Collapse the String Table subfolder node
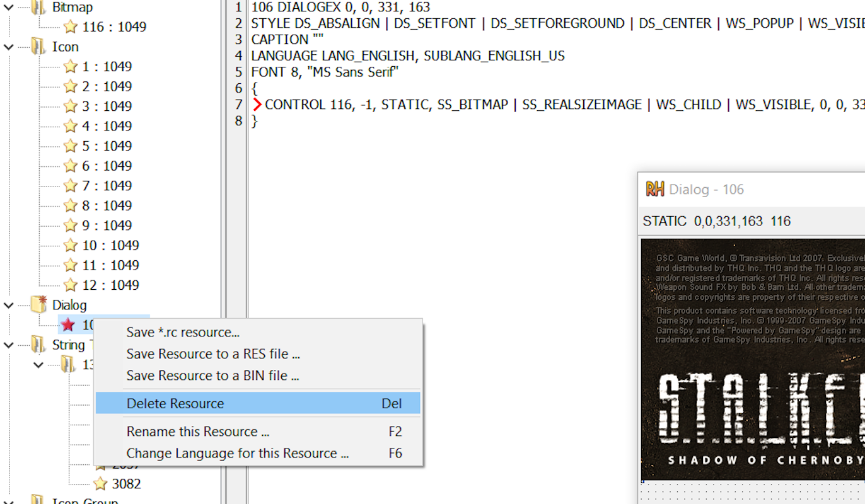Viewport: 865px width, 504px height. click(38, 365)
